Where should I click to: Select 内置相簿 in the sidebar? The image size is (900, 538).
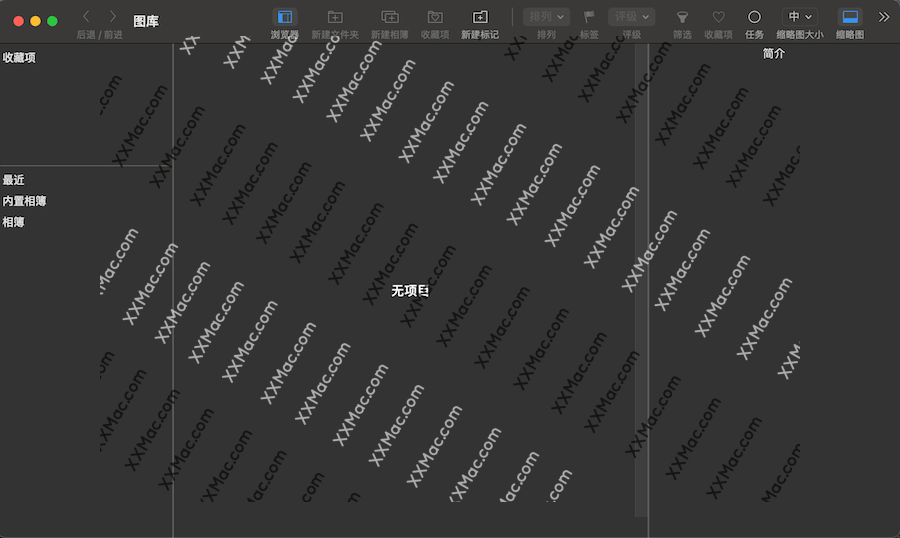pyautogui.click(x=24, y=201)
